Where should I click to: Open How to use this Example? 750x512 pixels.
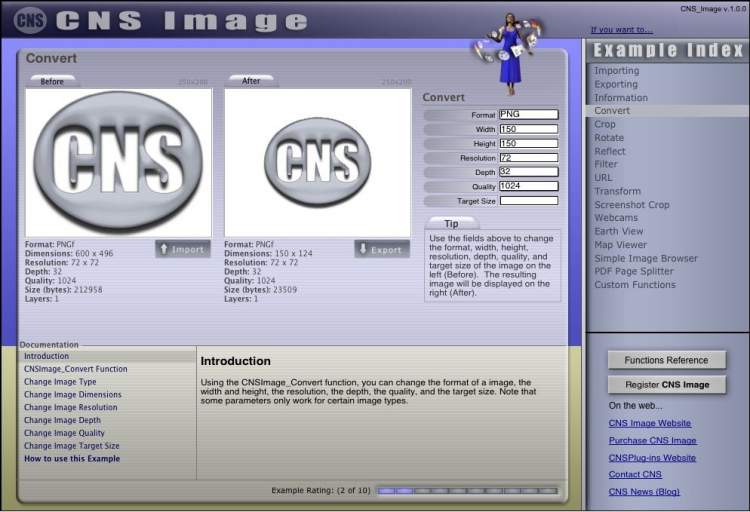[x=72, y=458]
